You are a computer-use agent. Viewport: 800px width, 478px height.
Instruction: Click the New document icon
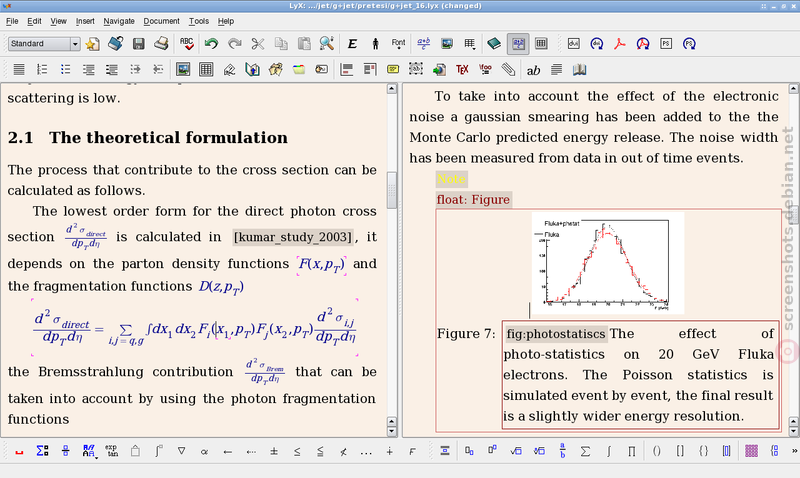pyautogui.click(x=92, y=44)
